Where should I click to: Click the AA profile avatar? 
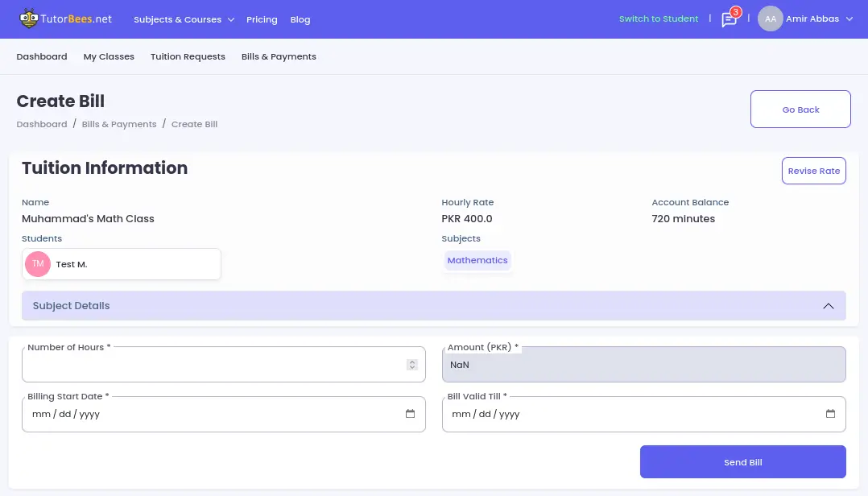pyautogui.click(x=770, y=19)
